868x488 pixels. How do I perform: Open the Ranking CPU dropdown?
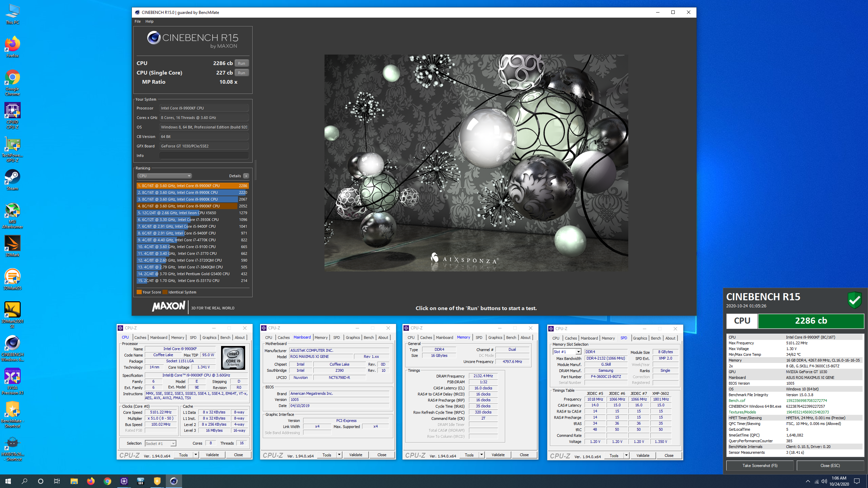coord(164,176)
